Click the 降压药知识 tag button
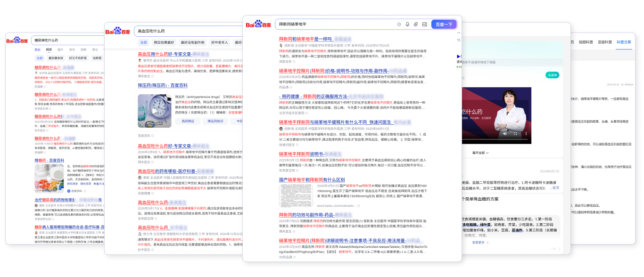This screenshot has width=644, height=277. (215, 121)
